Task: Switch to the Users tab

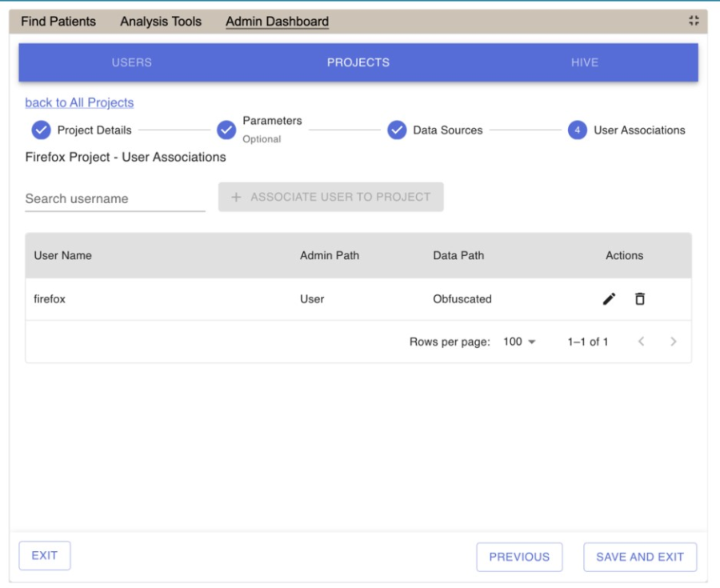Action: [132, 62]
